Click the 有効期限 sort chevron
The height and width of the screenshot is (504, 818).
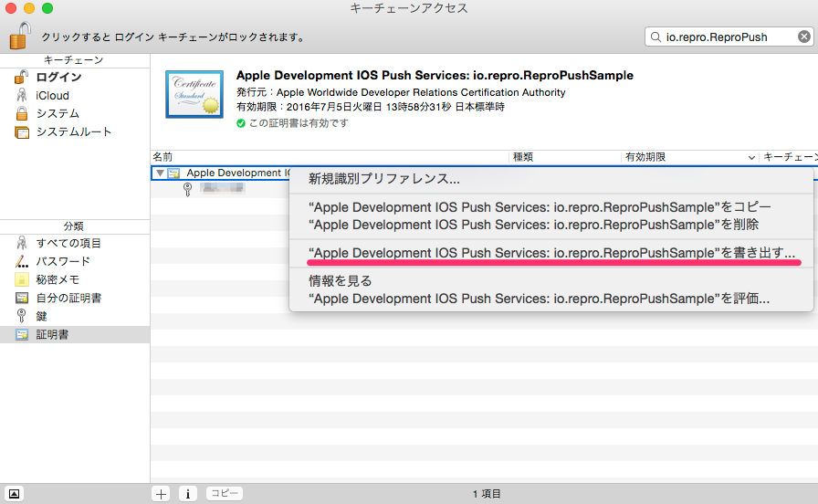(x=751, y=158)
